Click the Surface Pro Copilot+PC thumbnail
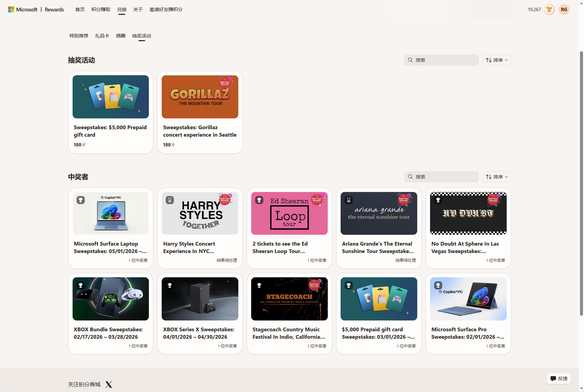The height and width of the screenshot is (392, 584). [x=468, y=299]
